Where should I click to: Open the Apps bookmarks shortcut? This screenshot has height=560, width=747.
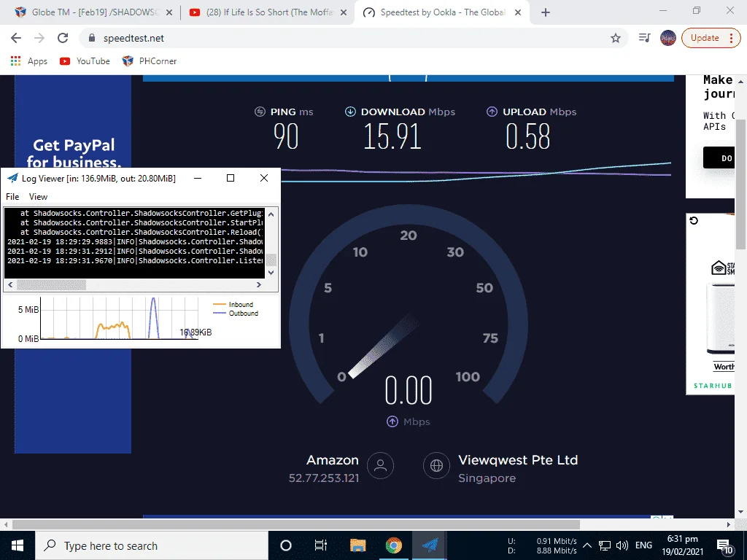(29, 61)
